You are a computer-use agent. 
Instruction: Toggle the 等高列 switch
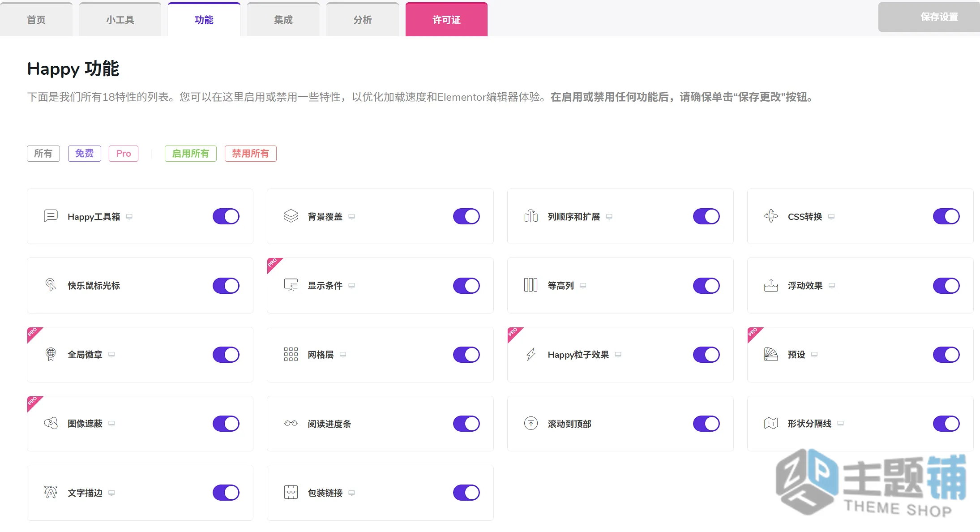pyautogui.click(x=706, y=285)
